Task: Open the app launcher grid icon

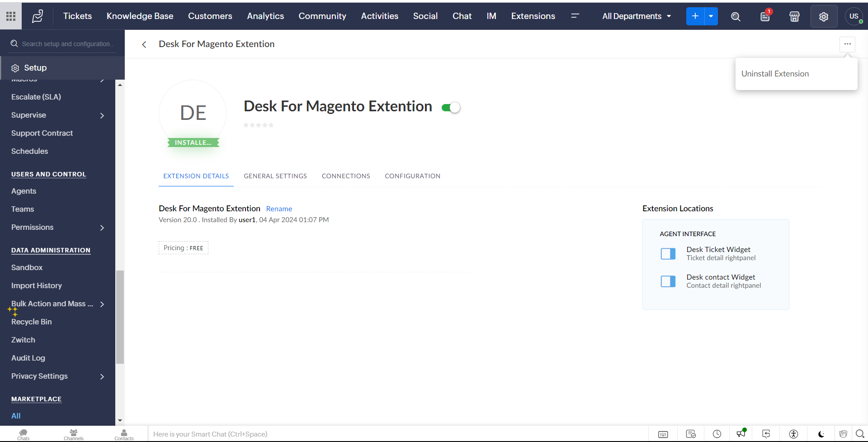Action: pyautogui.click(x=11, y=16)
